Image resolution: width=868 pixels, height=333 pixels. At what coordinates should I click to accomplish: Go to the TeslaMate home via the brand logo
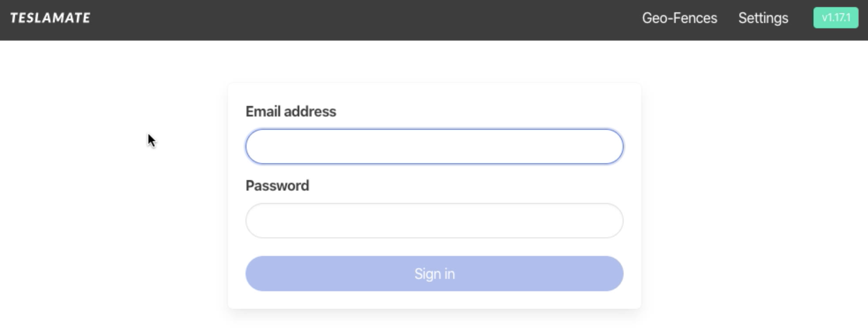[50, 18]
